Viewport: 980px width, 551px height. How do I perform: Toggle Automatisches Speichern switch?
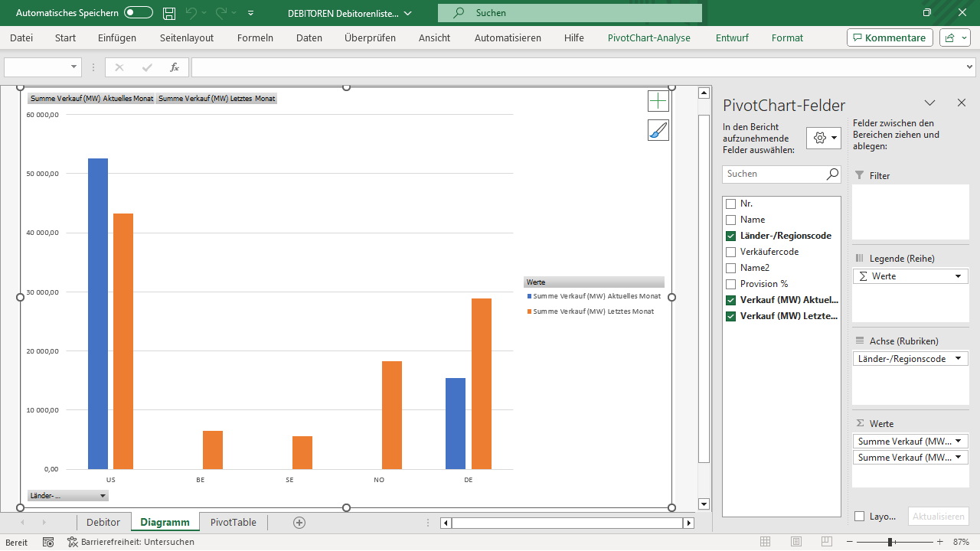tap(139, 13)
